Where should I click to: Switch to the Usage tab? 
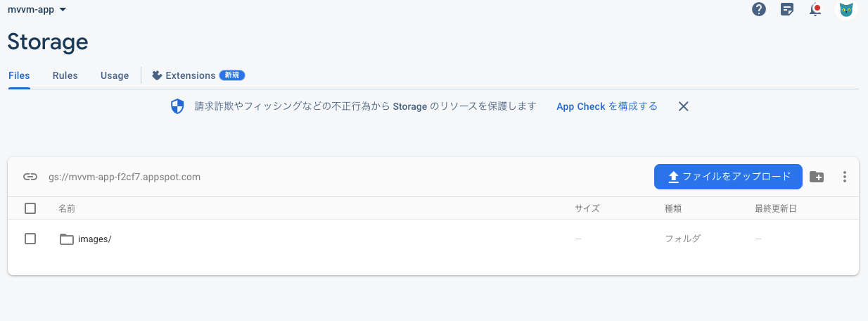115,75
